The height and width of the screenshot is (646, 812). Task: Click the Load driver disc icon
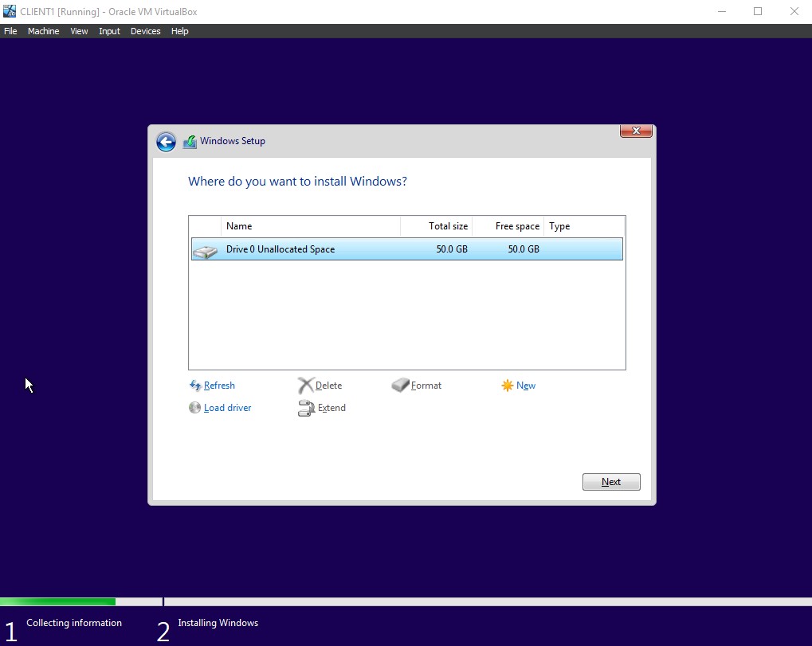(x=194, y=407)
